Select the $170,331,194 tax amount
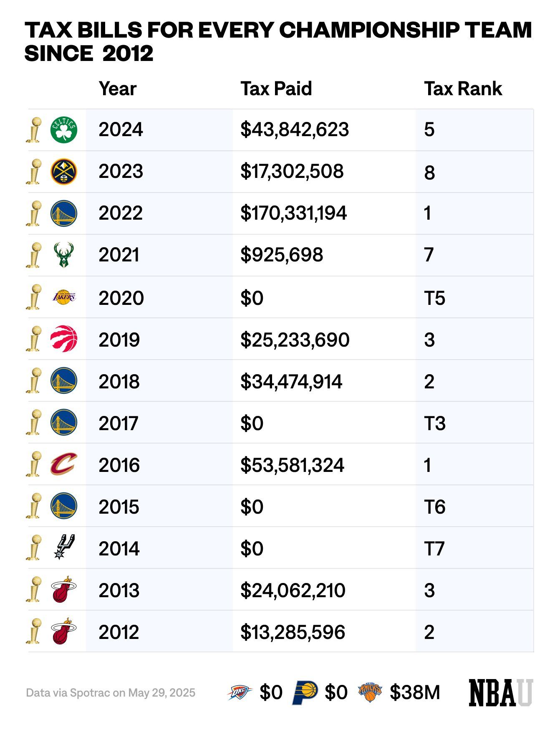Screen dimensions: 560x730 tap(294, 213)
